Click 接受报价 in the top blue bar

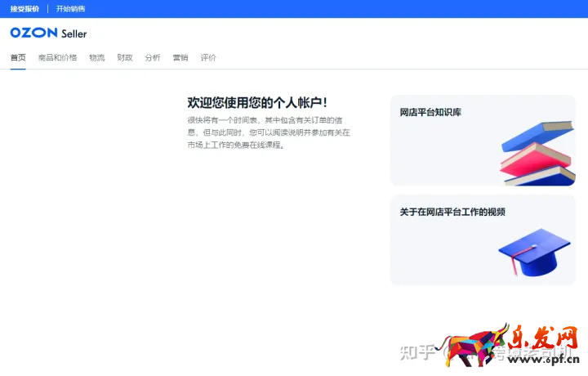(x=24, y=9)
